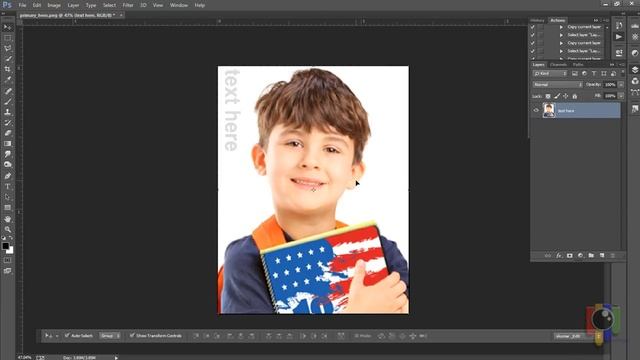
Task: Create new adjustment layer icon
Action: [x=580, y=256]
